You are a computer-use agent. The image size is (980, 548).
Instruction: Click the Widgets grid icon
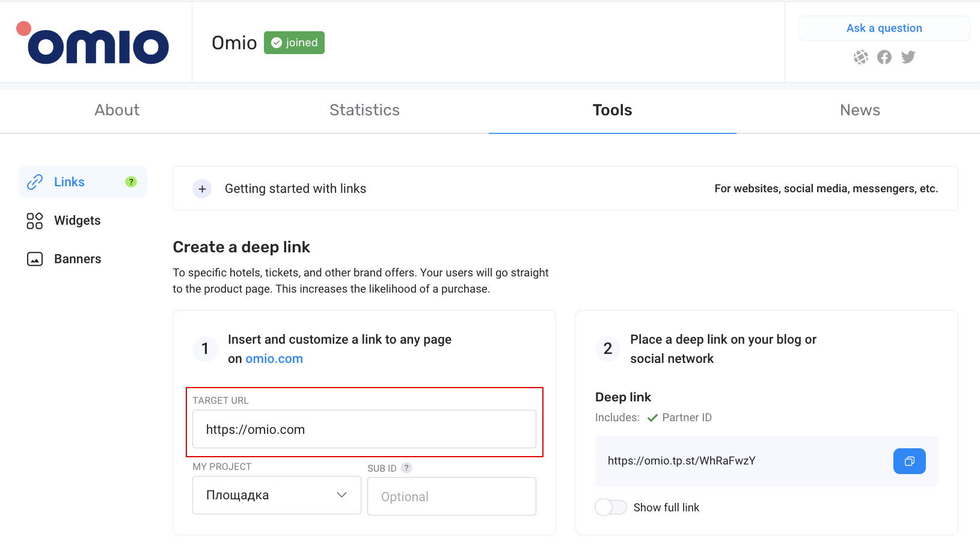tap(35, 221)
